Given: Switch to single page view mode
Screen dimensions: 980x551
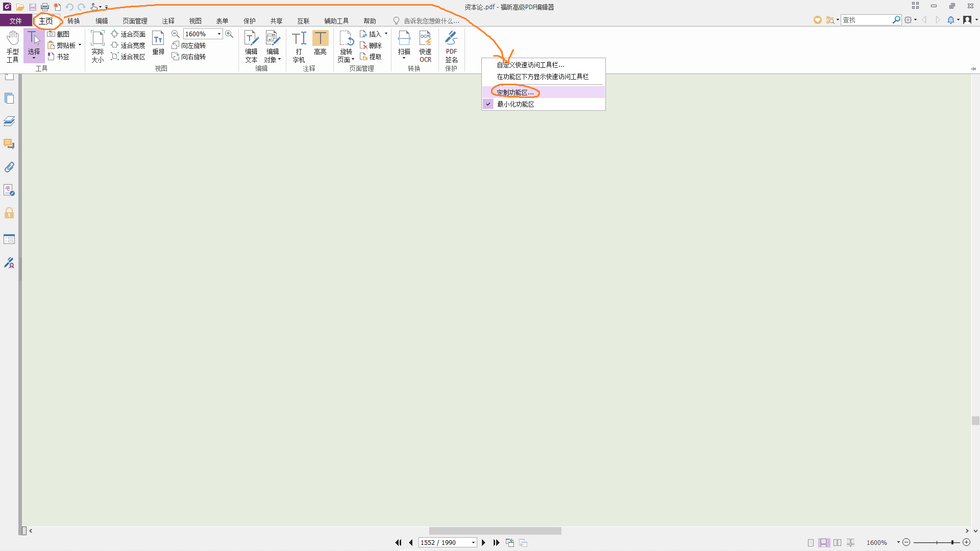Looking at the screenshot, I should 811,543.
